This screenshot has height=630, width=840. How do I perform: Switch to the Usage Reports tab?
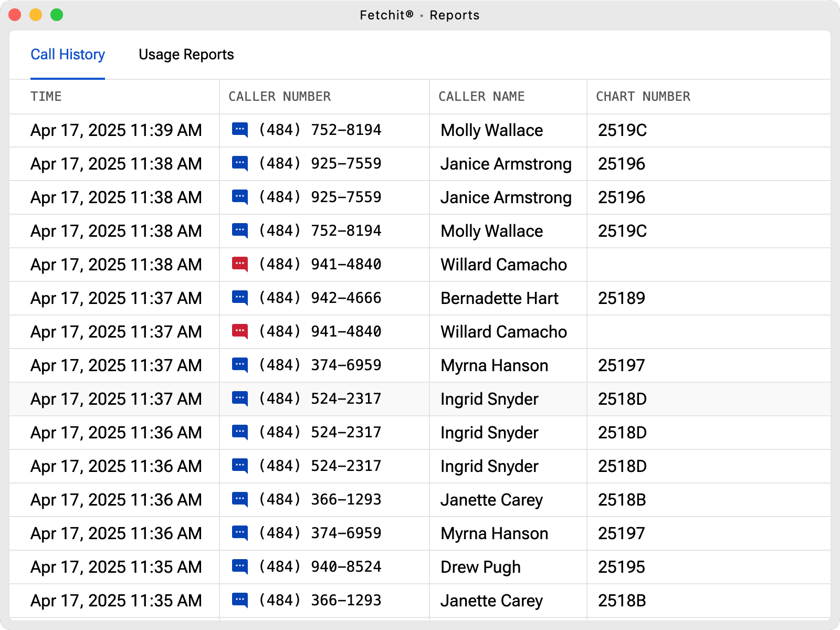pos(186,54)
